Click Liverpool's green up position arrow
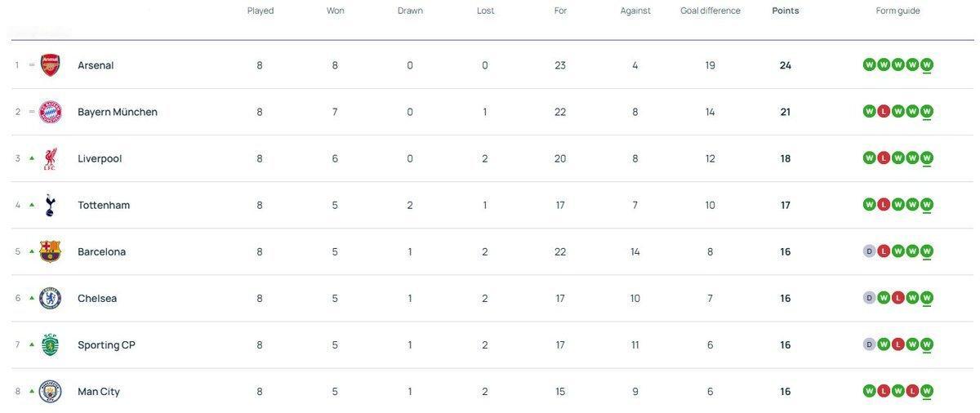The image size is (980, 413). 32,158
